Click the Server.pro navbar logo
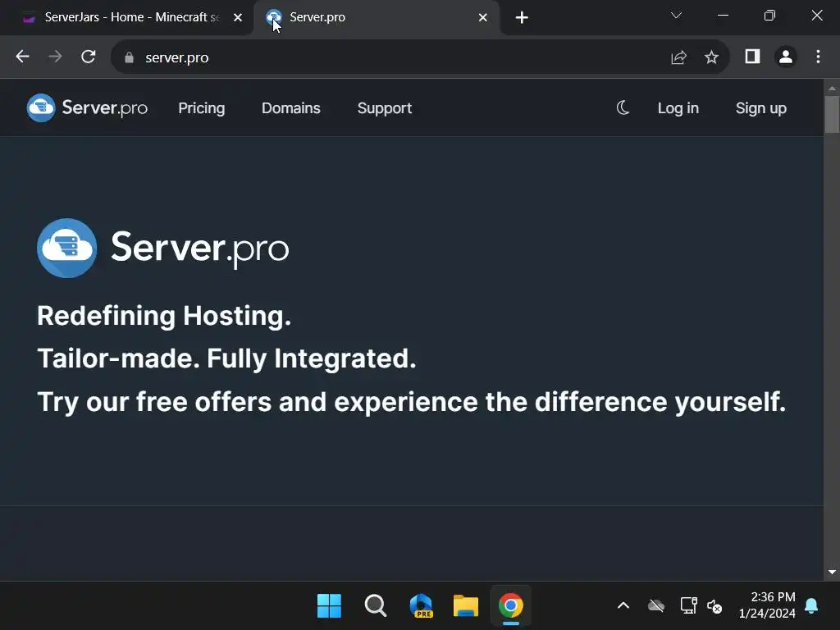840x630 pixels. (x=87, y=107)
